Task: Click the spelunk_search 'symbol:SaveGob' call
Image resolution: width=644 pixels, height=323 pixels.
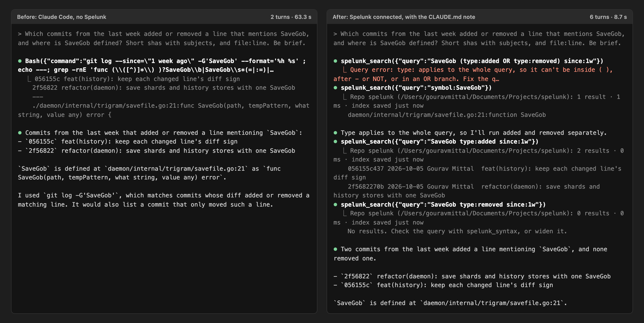Action: 416,88
